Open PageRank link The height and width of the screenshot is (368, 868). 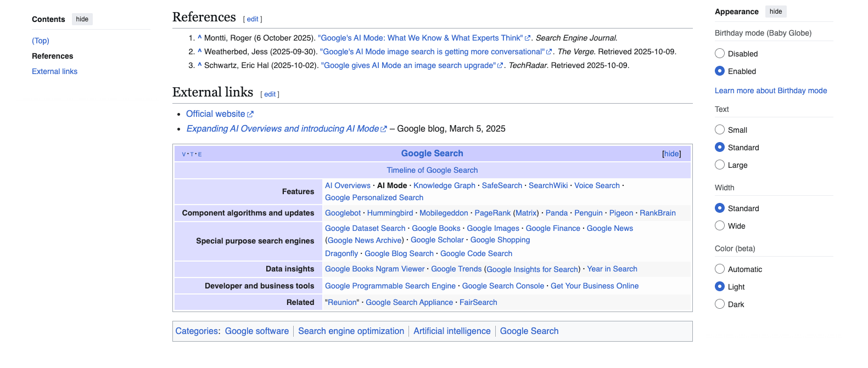click(492, 213)
